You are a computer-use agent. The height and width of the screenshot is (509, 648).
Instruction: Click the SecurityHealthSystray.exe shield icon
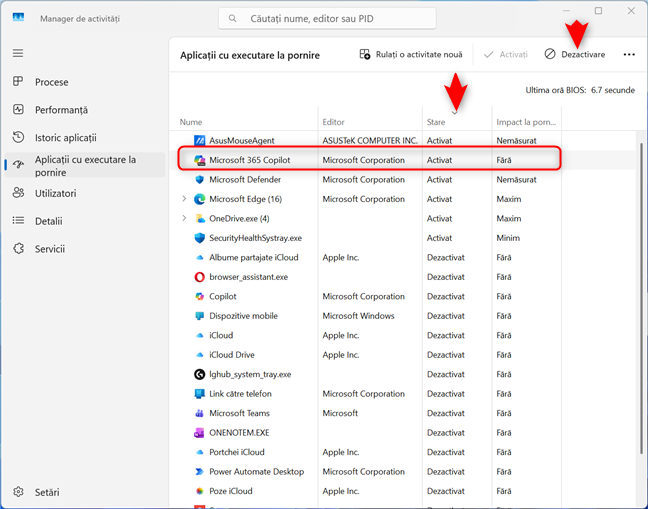[x=200, y=238]
